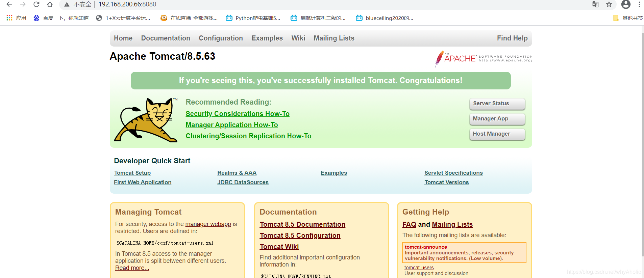Open the Find Help nav item
Image resolution: width=644 pixels, height=278 pixels.
[x=512, y=38]
